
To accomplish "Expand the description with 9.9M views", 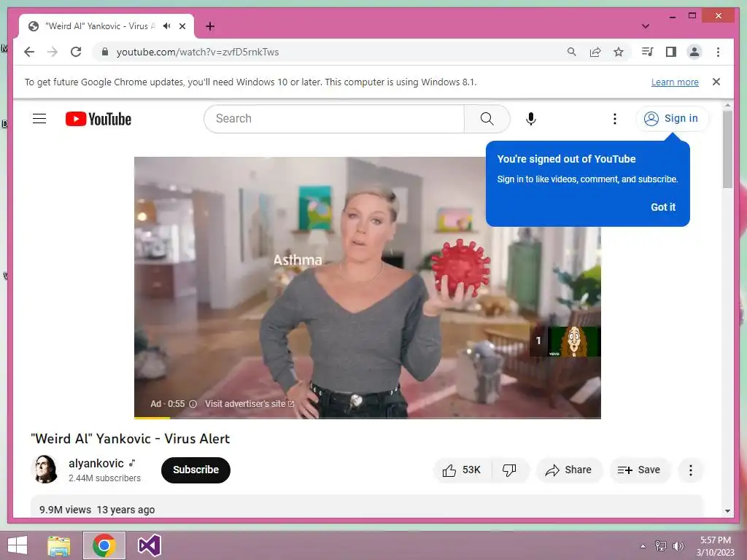I will point(367,507).
